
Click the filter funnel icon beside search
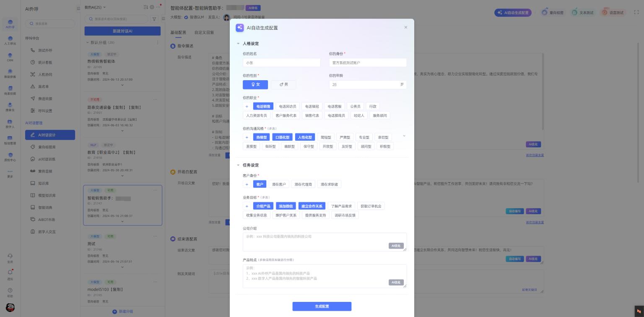click(x=154, y=19)
